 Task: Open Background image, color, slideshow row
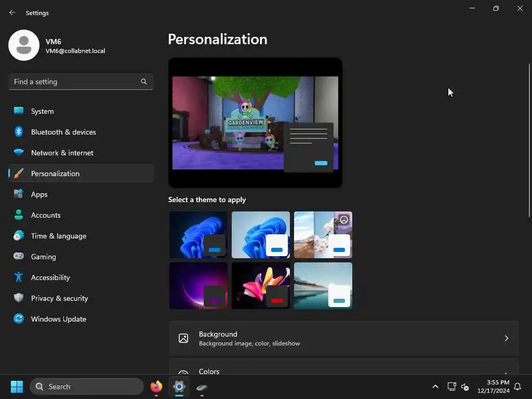point(344,338)
